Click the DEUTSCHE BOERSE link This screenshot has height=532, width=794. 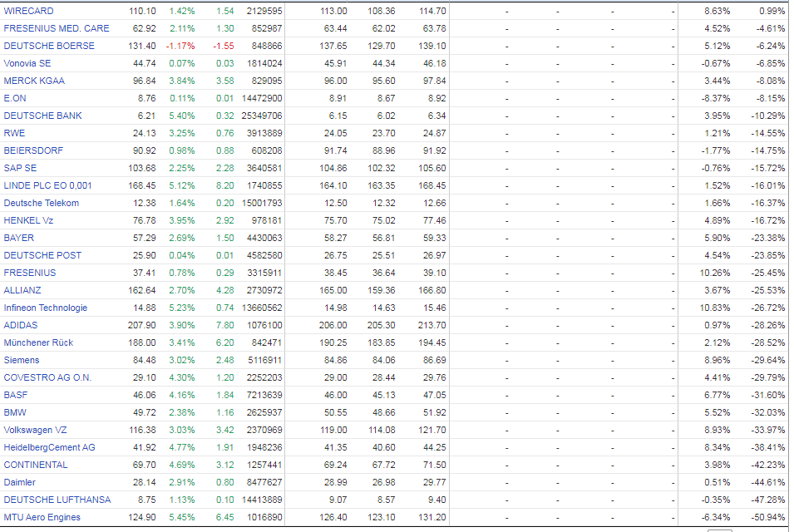tap(49, 46)
